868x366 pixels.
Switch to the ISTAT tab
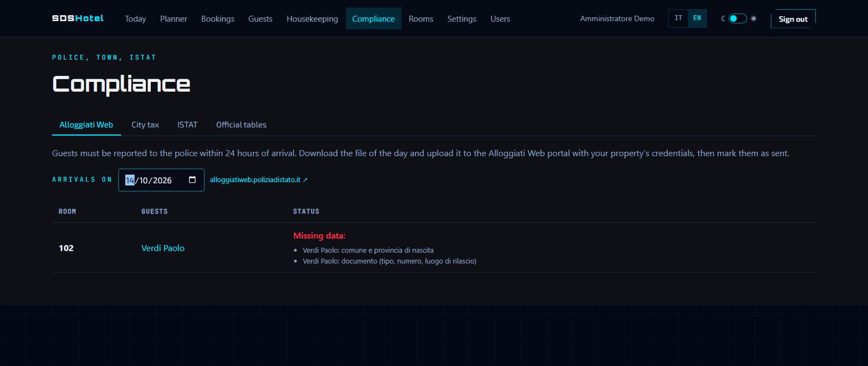187,125
